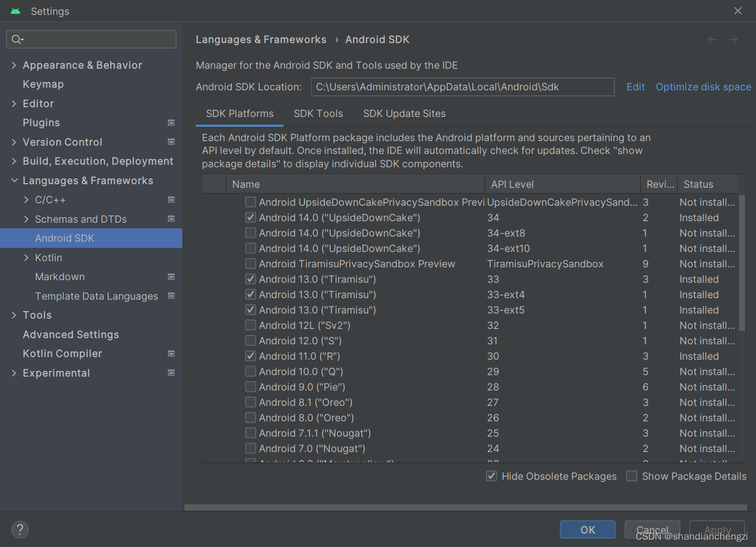Collapse Languages & Frameworks section
Image resolution: width=756 pixels, height=547 pixels.
[x=14, y=181]
